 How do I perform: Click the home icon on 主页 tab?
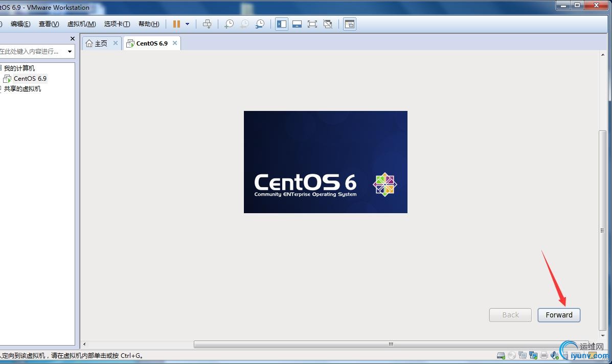[89, 43]
